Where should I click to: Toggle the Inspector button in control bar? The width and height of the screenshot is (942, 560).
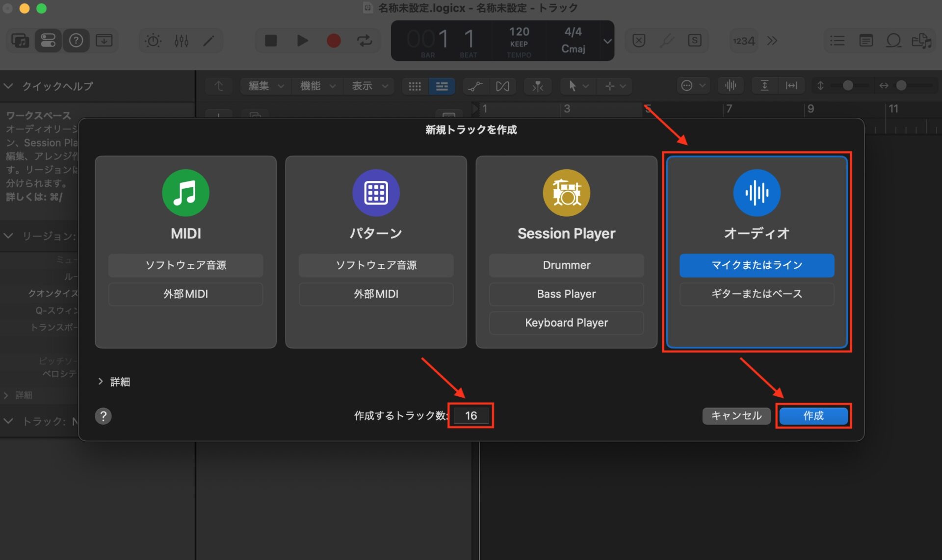coord(48,41)
